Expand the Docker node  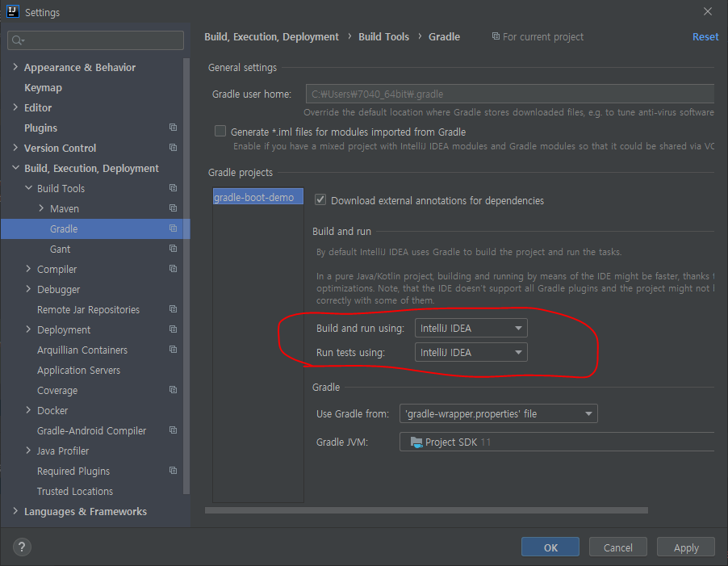coord(28,410)
